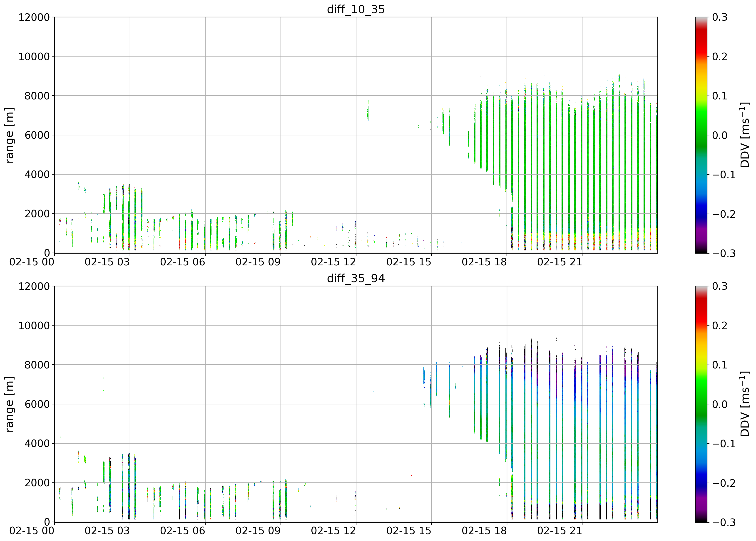Click the '02-15 15' x-tick label in top plot
Image resolution: width=756 pixels, height=541 pixels.
(409, 262)
